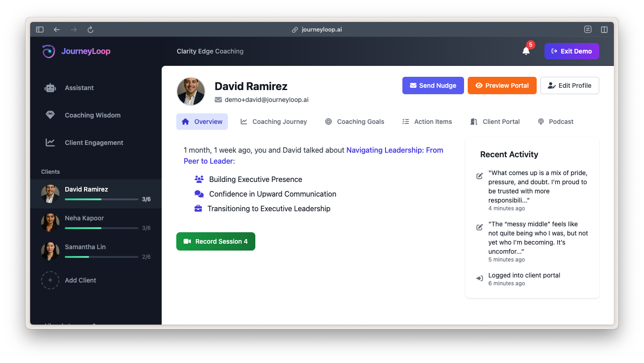Image resolution: width=644 pixels, height=363 pixels.
Task: Click edit icon beside "What comes up" activity
Action: click(x=480, y=176)
